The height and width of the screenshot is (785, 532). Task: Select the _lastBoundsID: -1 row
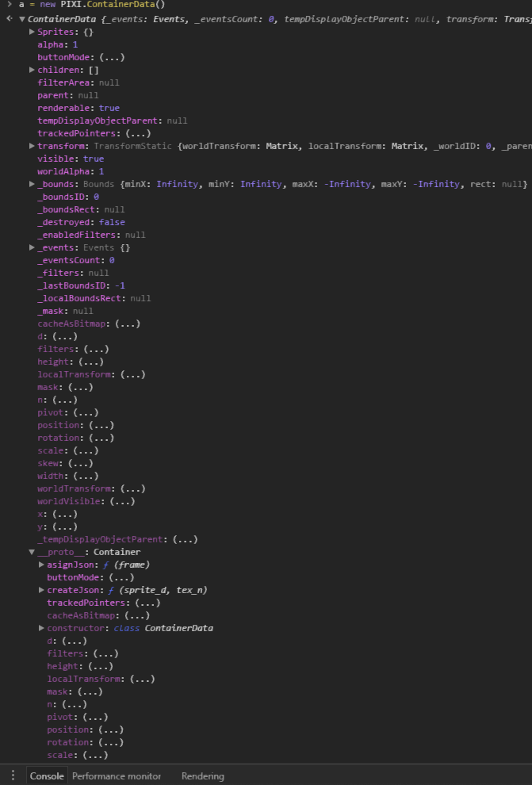pyautogui.click(x=81, y=285)
